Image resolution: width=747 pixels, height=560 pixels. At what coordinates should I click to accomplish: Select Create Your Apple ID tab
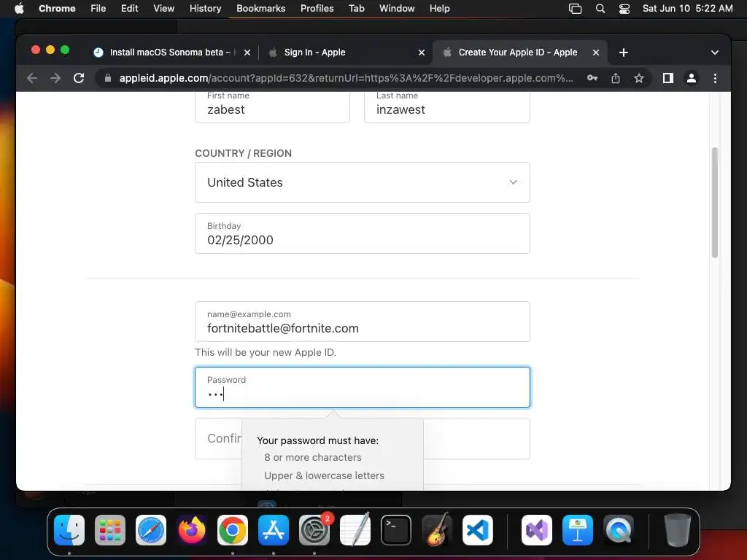[518, 52]
